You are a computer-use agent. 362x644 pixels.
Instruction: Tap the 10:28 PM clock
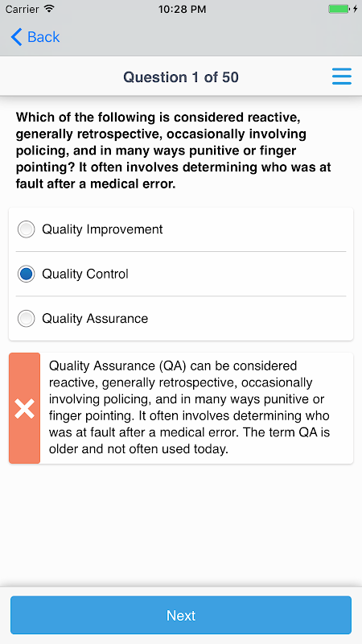(183, 9)
